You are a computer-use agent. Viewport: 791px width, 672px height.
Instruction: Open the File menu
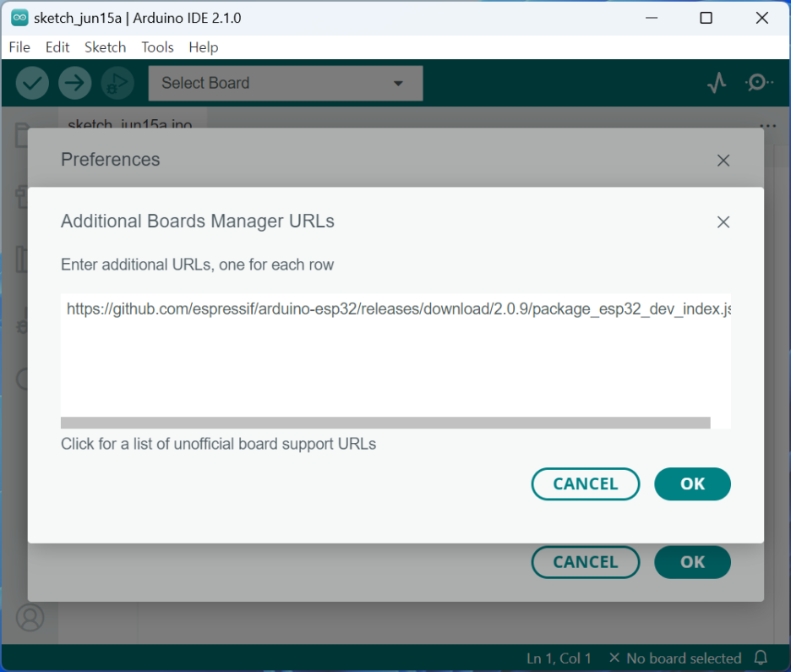point(19,47)
